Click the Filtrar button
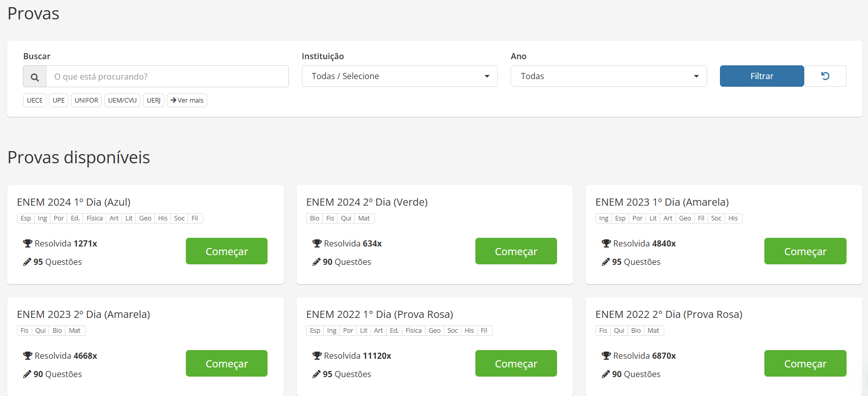The height and width of the screenshot is (396, 868). point(762,76)
